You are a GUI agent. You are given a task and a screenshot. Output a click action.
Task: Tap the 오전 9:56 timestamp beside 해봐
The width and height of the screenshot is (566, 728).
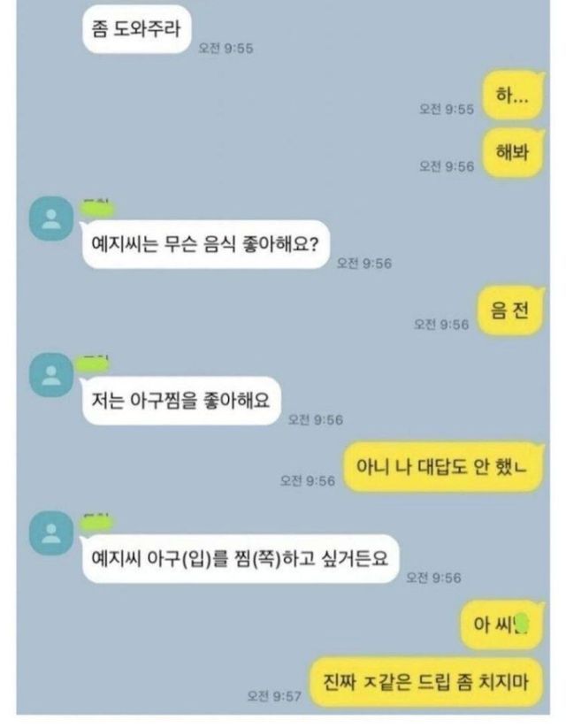coord(447,166)
